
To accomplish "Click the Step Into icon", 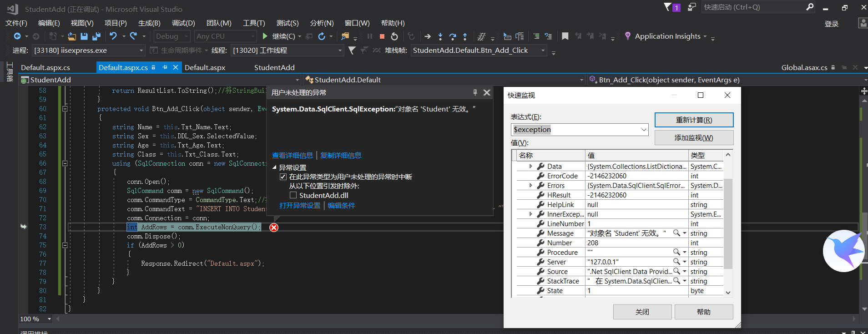I will [x=440, y=36].
